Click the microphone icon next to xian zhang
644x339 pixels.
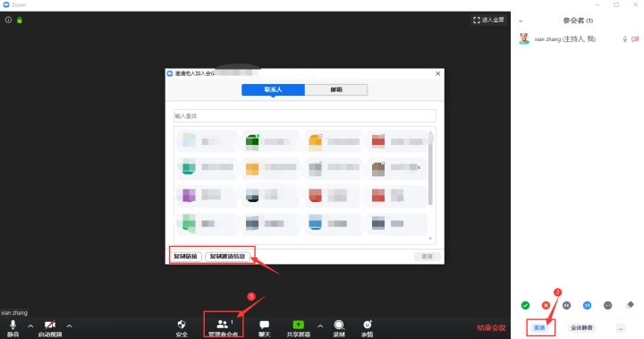(x=624, y=39)
